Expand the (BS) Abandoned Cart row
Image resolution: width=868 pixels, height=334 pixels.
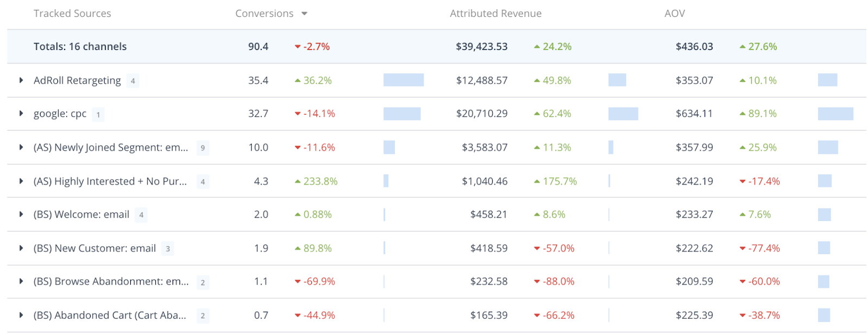click(x=21, y=315)
